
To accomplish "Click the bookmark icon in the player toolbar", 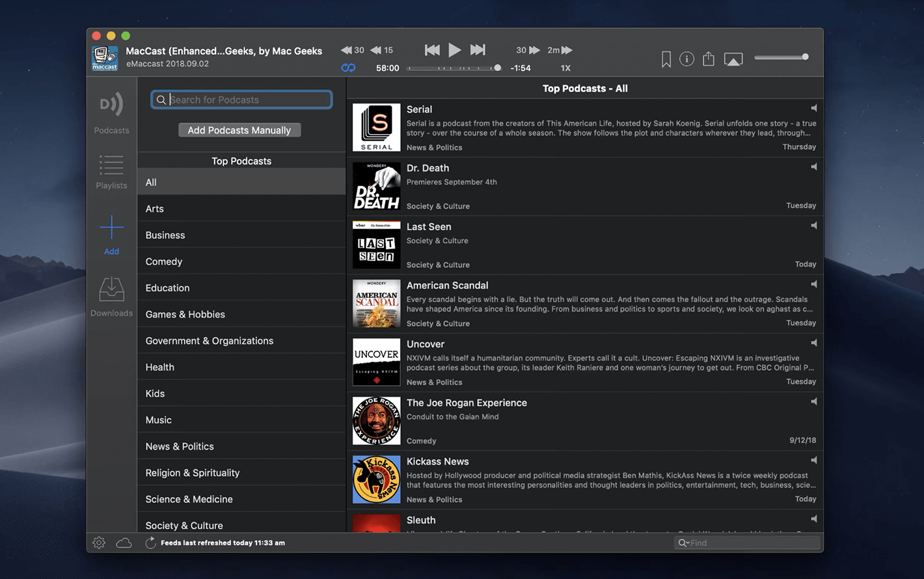I will coord(666,59).
